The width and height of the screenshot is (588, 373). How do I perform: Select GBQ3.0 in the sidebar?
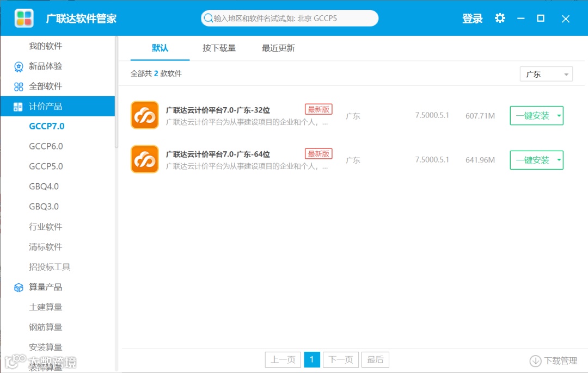coord(44,207)
